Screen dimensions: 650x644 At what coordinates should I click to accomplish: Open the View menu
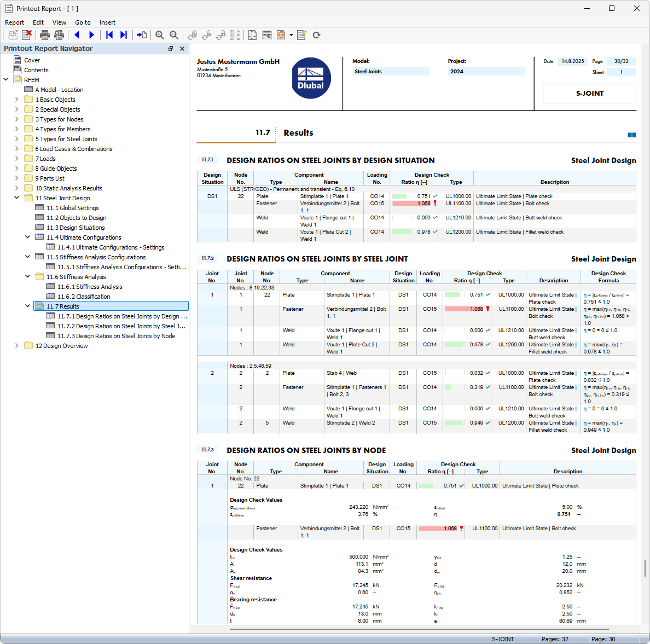(x=59, y=22)
